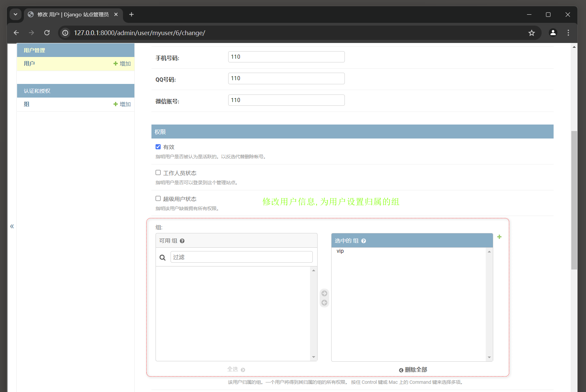Click the main page vertical scrollbar thumb
The height and width of the screenshot is (392, 586).
pos(574,200)
